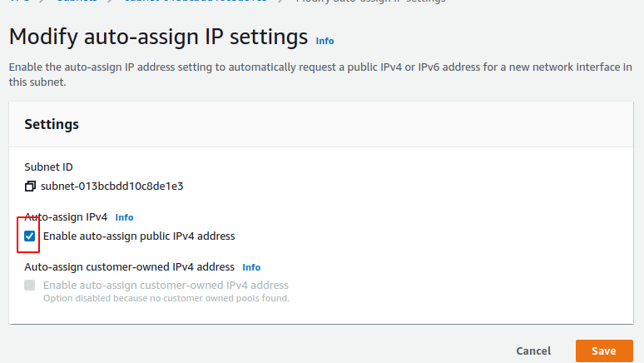This screenshot has width=644, height=363.
Task: Click the Auto-assign IPv4 section label
Action: coord(66,217)
